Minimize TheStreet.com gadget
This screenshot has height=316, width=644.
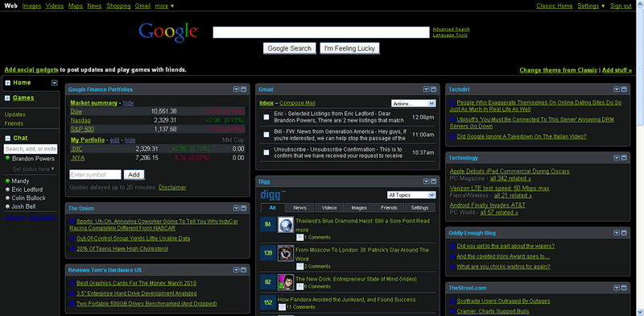click(624, 288)
